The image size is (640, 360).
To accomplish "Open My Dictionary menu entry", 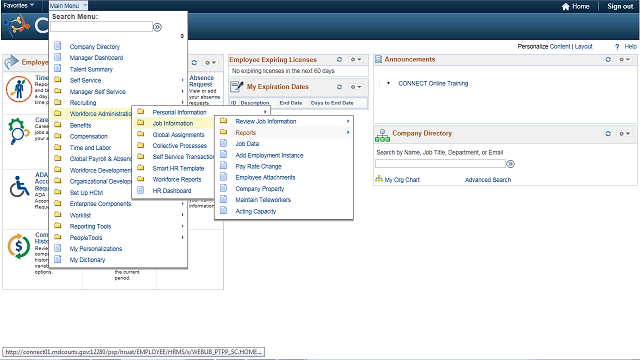I will (87, 260).
